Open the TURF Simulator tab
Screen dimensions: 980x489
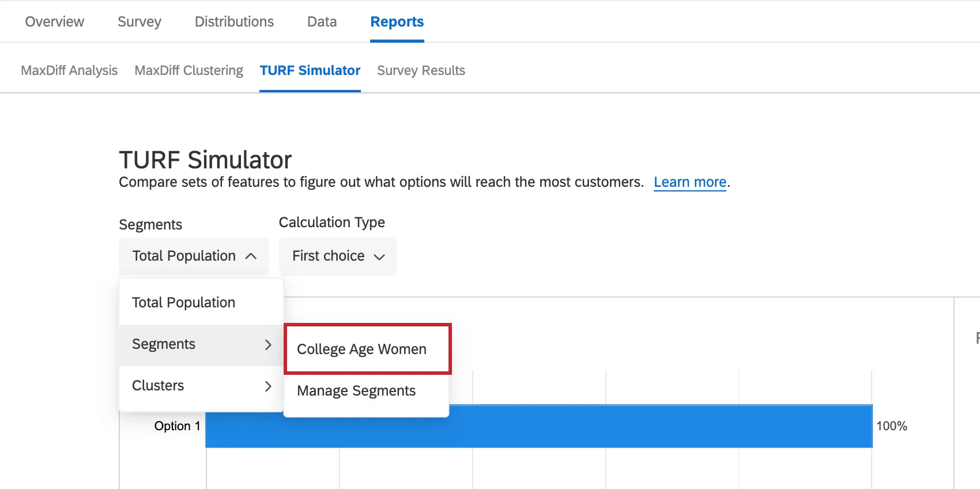pos(310,70)
